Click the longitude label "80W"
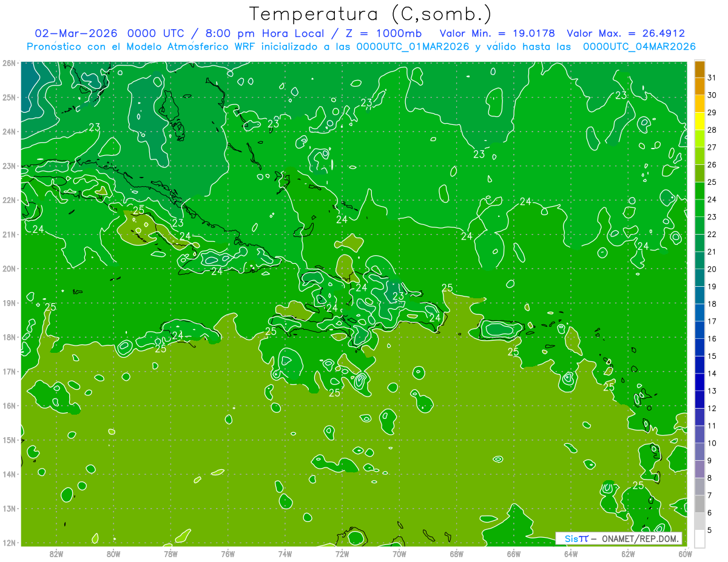728x562 pixels. coord(113,554)
